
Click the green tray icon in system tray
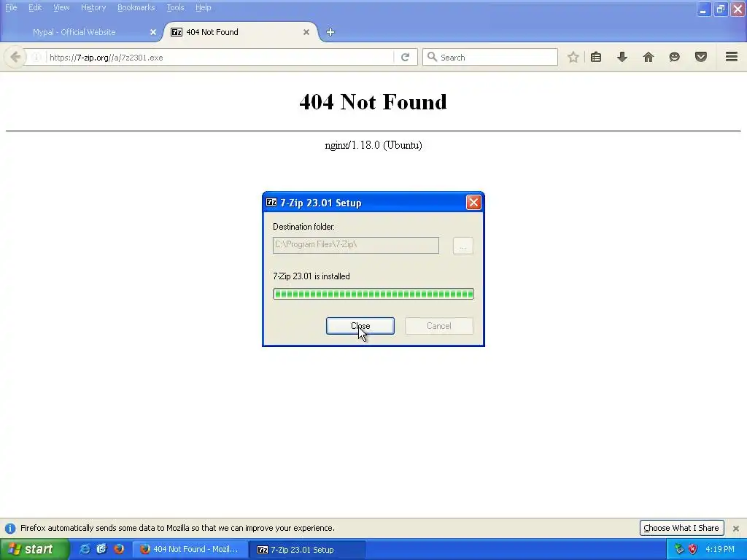(x=679, y=549)
